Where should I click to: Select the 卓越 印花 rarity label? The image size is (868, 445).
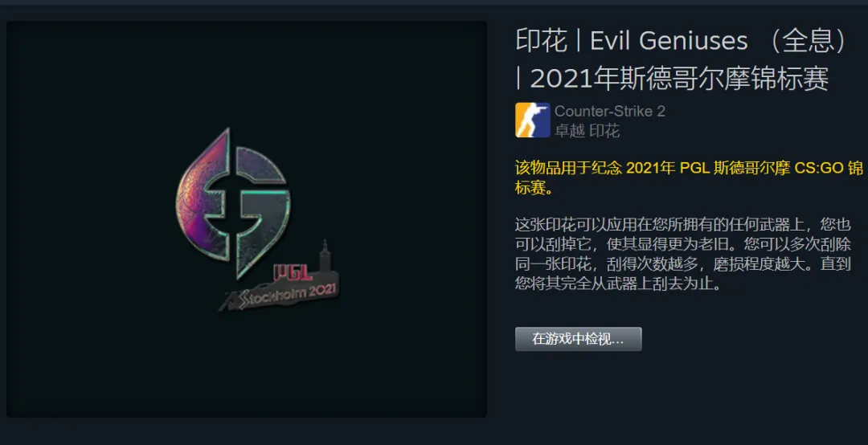[x=588, y=131]
